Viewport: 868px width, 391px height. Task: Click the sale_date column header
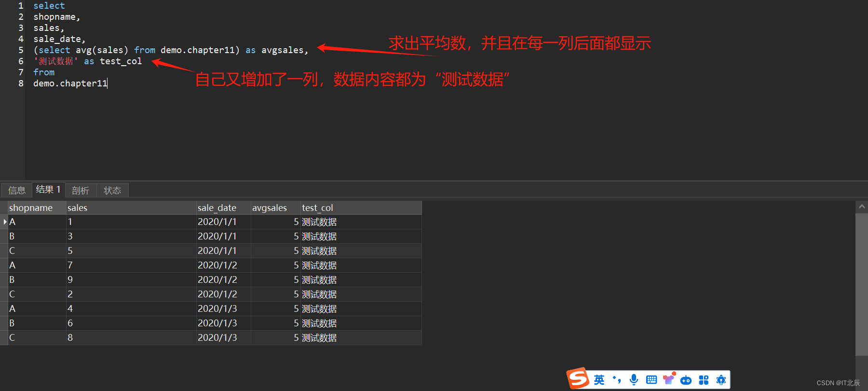tap(224, 208)
